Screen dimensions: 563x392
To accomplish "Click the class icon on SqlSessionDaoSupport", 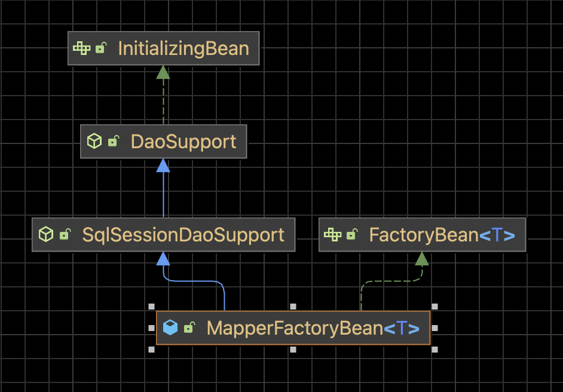I will click(x=46, y=234).
